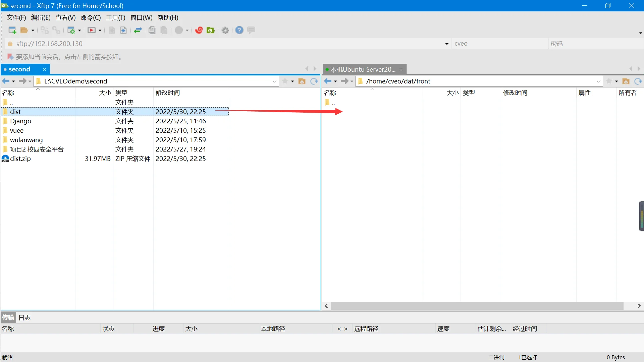Viewport: 644px width, 362px height.
Task: Open the 工具(T) menu
Action: [115, 18]
